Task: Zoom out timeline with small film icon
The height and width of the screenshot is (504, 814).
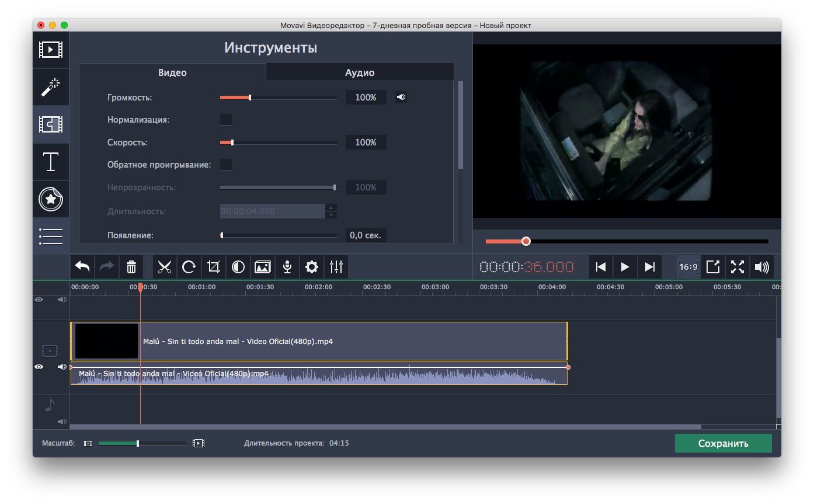Action: (88, 443)
